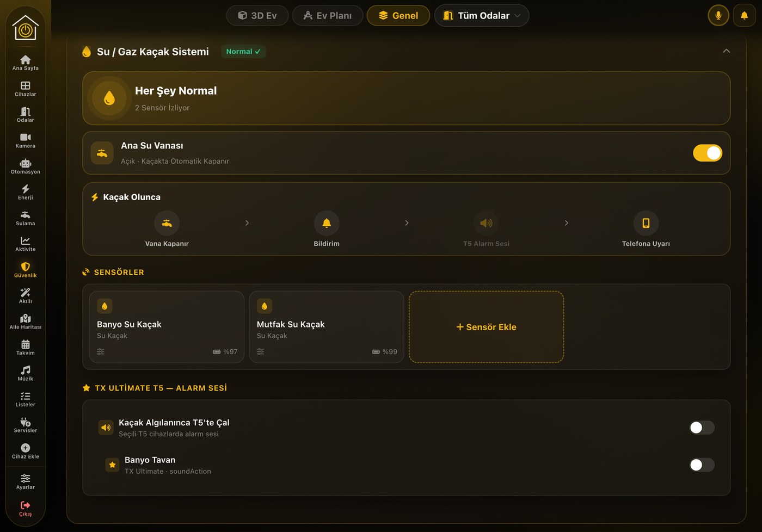
Task: Open Aile Haritası family map
Action: [x=25, y=321]
